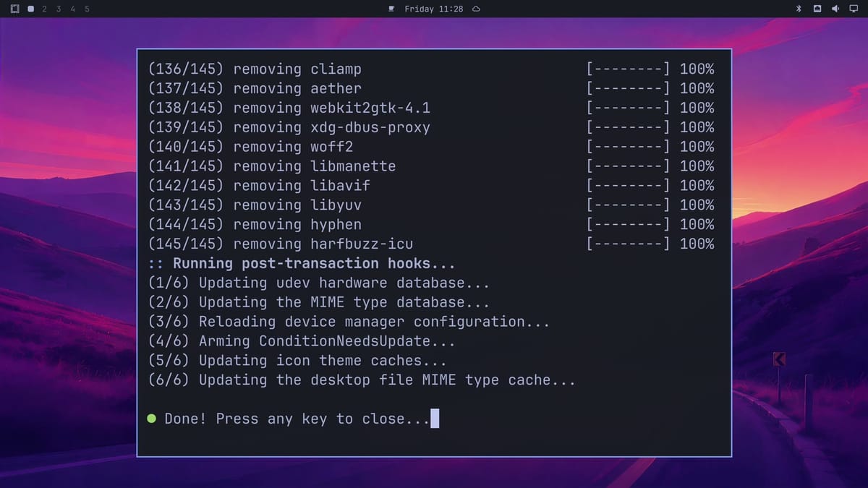The width and height of the screenshot is (868, 488).
Task: Open the Friday 11:28 clock
Action: tap(434, 9)
